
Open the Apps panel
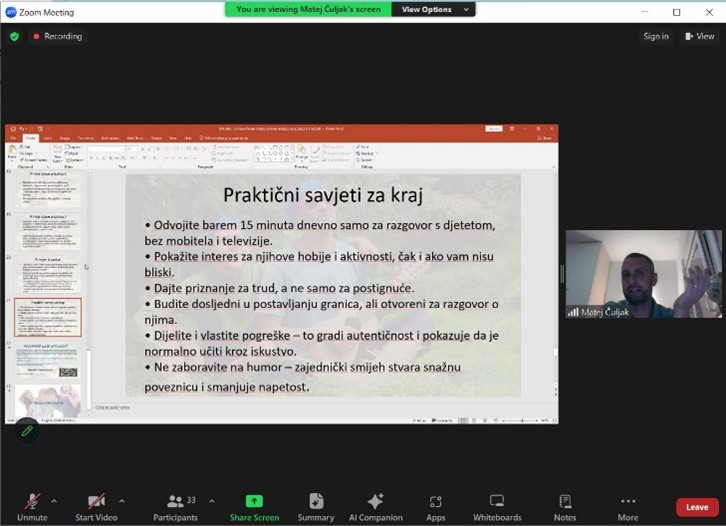(436, 501)
